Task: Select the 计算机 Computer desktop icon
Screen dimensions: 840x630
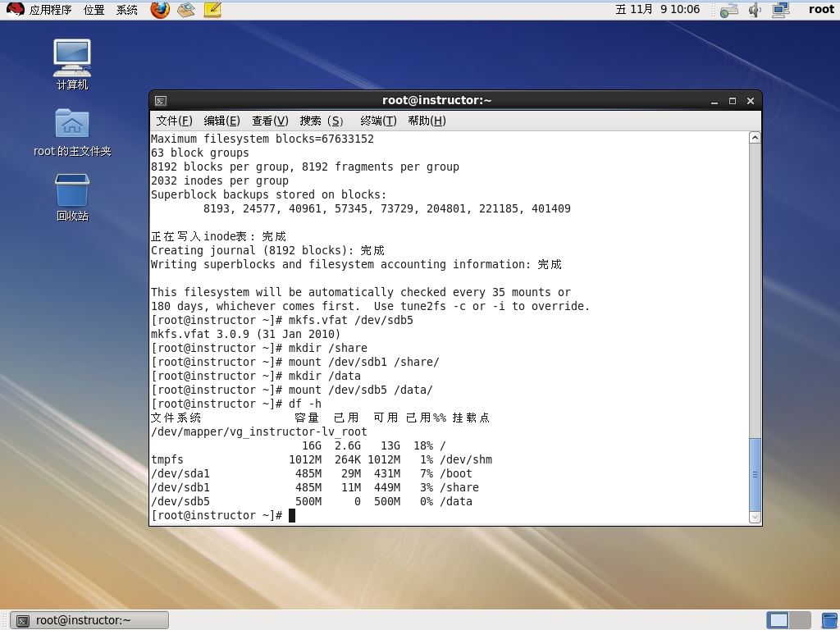Action: pyautogui.click(x=72, y=65)
